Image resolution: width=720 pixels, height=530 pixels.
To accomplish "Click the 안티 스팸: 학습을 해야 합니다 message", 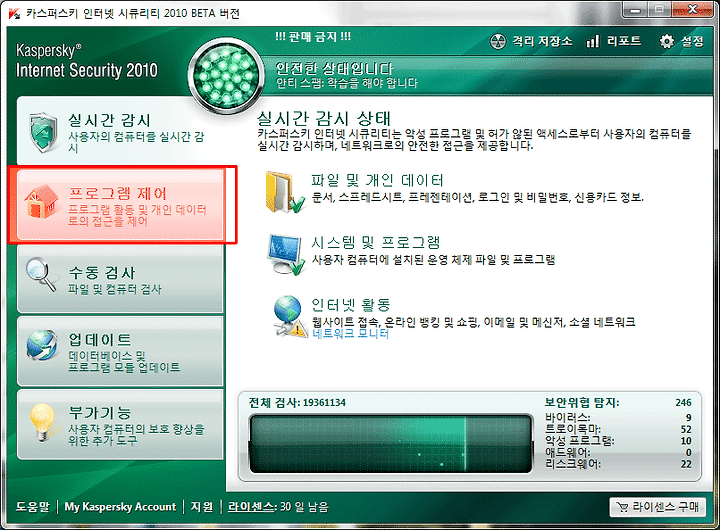I will click(x=347, y=83).
